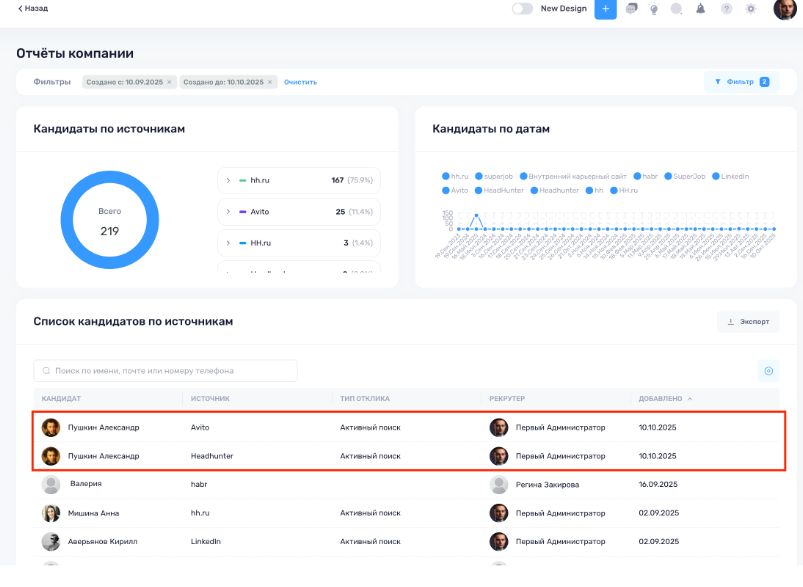This screenshot has width=803, height=587.
Task: Open the chat messages icon
Action: pos(632,9)
